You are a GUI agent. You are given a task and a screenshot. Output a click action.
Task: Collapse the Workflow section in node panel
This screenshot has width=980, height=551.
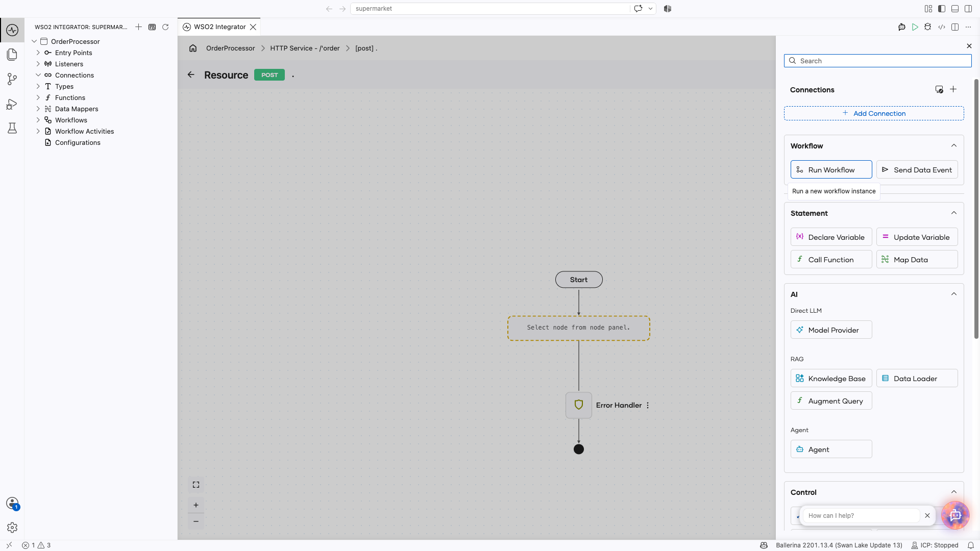point(954,145)
